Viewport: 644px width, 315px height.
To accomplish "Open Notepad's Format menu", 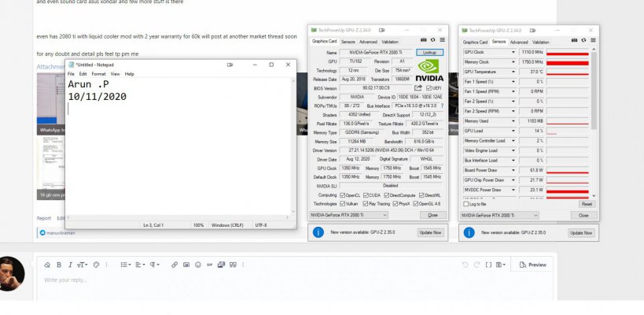I will pos(98,74).
